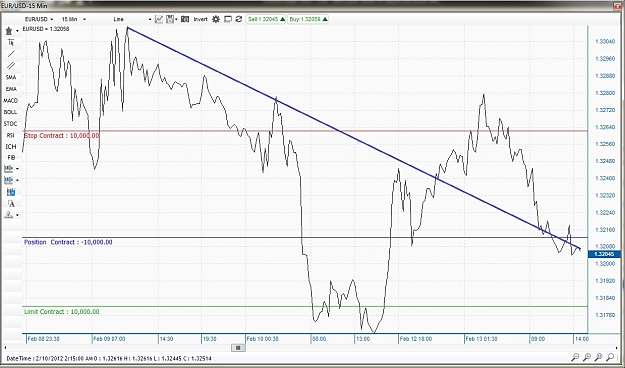
Task: Click the first bar-chart indicator icon in sidebar
Action: (8, 169)
